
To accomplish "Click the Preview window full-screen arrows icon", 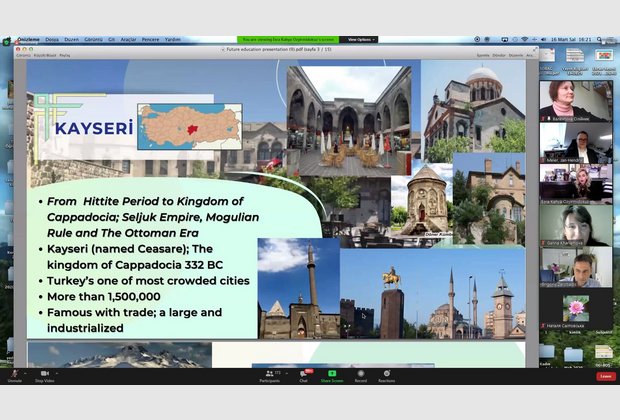I will [535, 49].
